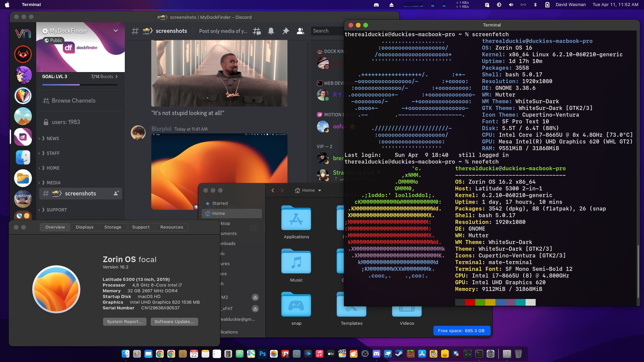Switch to the Resources tab
Viewport: 644px width, 362px height.
[x=172, y=227]
